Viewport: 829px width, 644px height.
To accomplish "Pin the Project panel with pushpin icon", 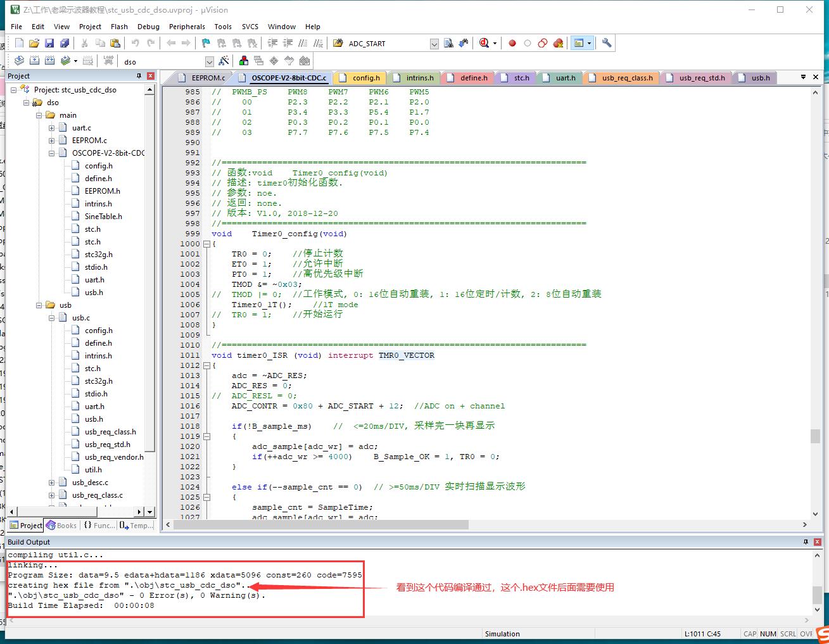I will click(x=139, y=76).
